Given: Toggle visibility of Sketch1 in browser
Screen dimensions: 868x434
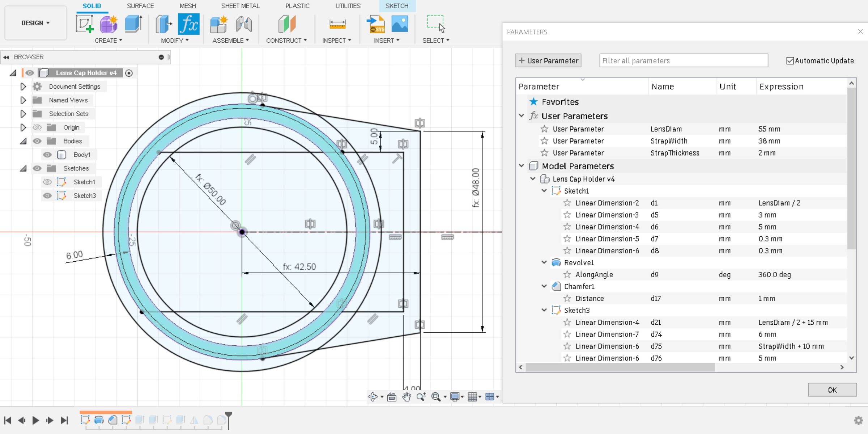Looking at the screenshot, I should 47,182.
